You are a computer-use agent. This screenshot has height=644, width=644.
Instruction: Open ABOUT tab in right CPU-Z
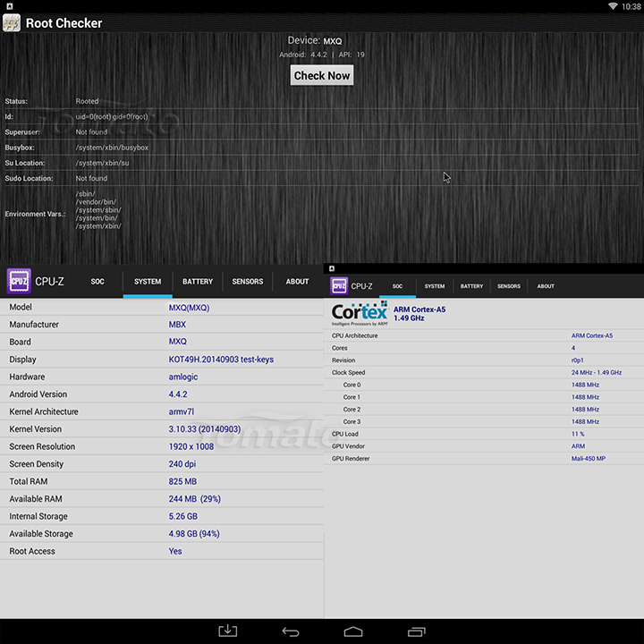click(546, 286)
